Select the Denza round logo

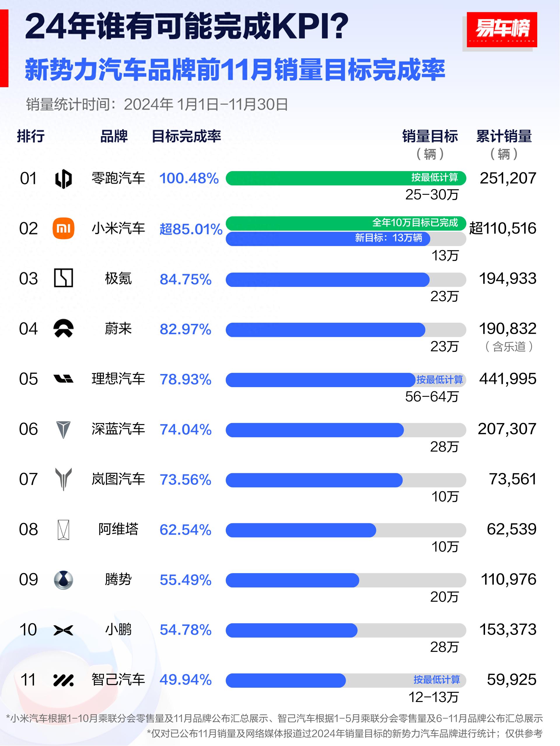(63, 580)
